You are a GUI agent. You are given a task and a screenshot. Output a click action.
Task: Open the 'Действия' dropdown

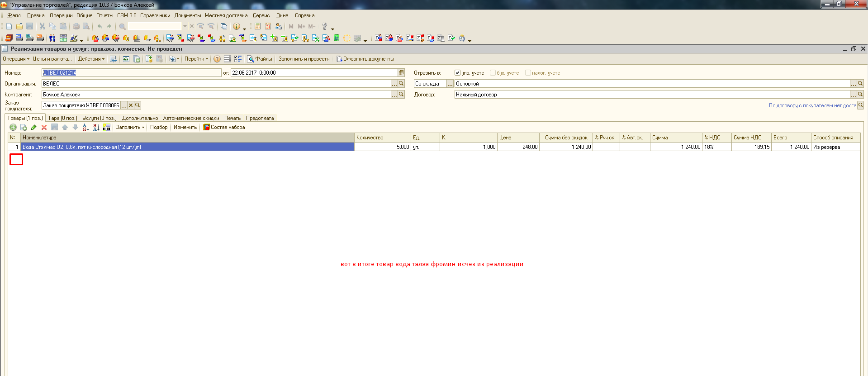coord(91,59)
